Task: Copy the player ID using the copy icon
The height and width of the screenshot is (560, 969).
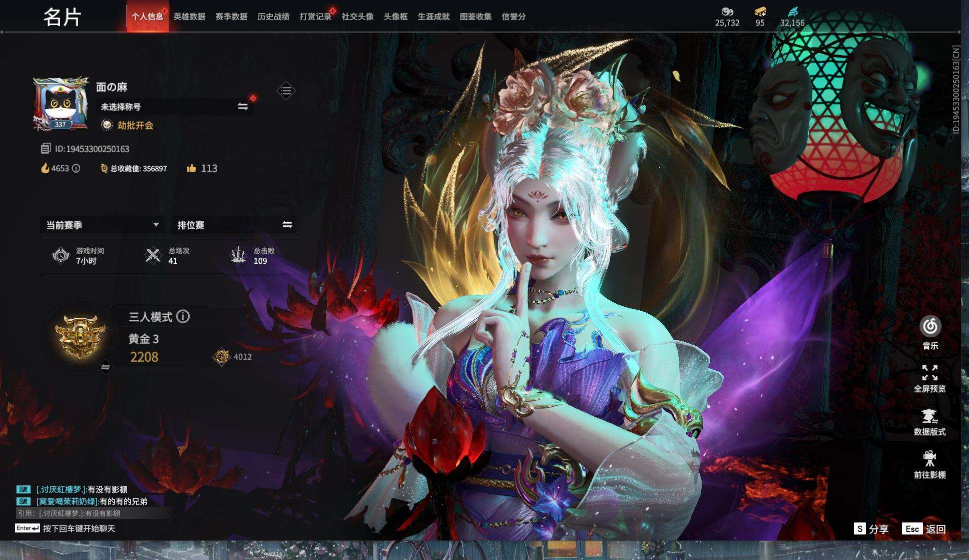Action: [46, 148]
